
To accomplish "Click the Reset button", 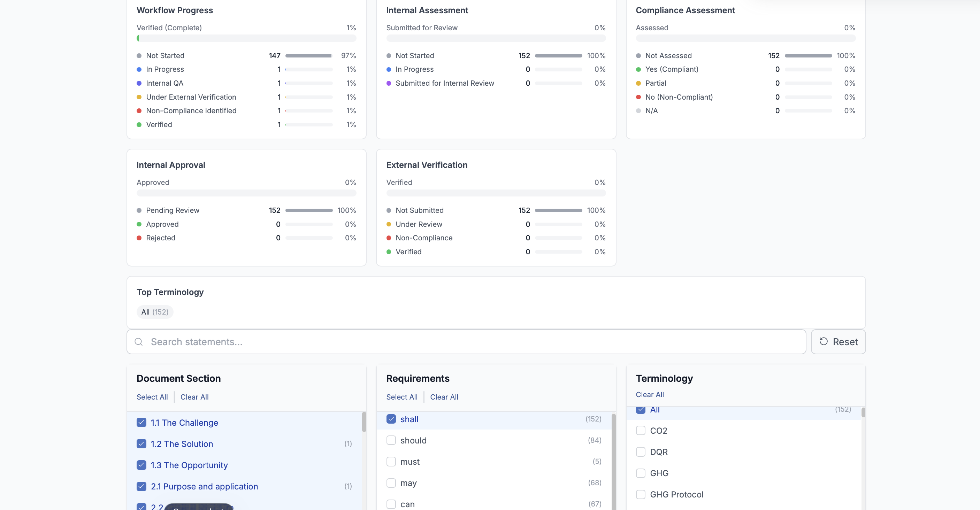I will pyautogui.click(x=838, y=341).
